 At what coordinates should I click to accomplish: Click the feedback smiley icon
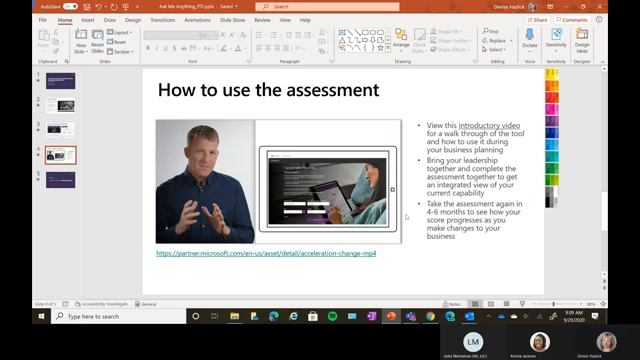tap(599, 20)
